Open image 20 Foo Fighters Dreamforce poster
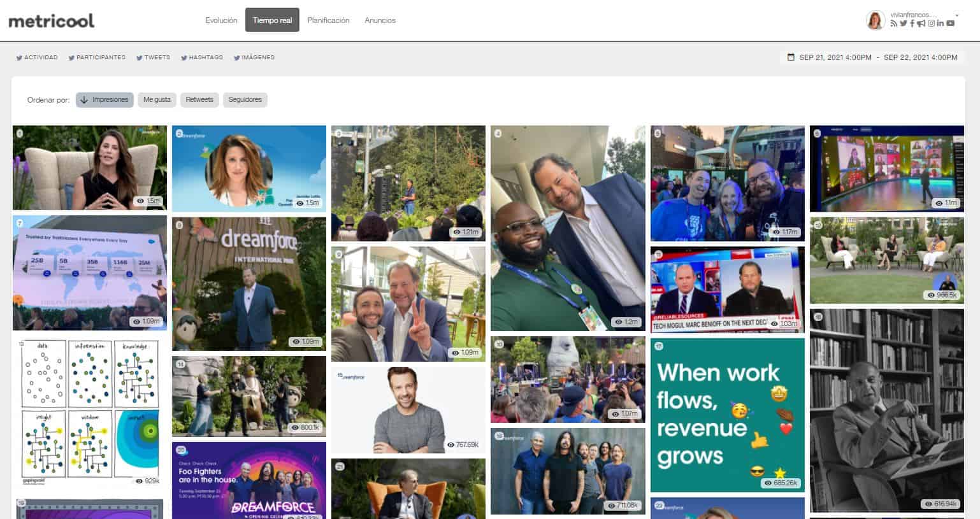 249,480
